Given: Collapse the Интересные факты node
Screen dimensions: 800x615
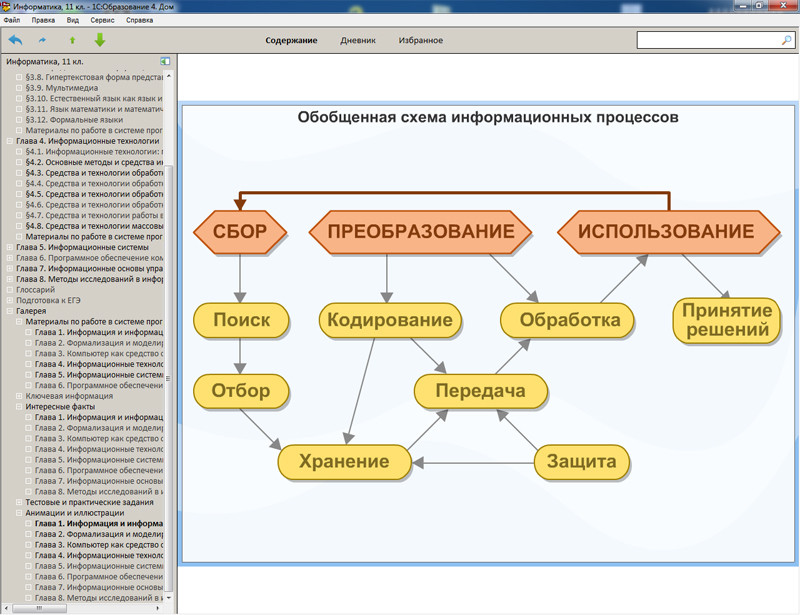Looking at the screenshot, I should point(19,407).
